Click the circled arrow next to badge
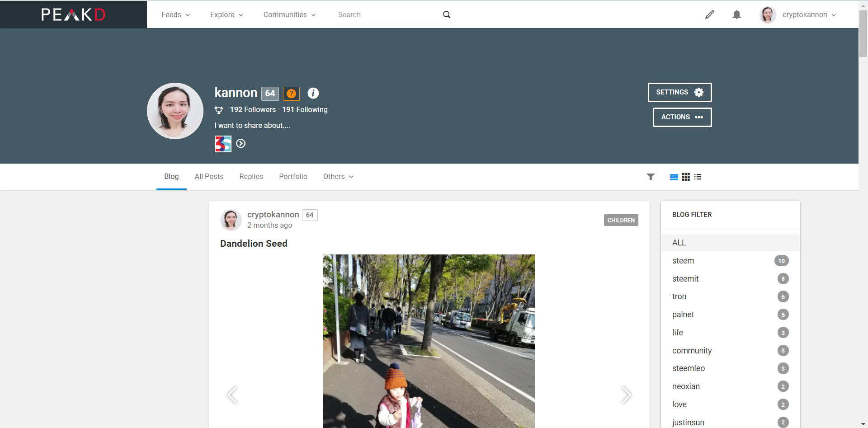 click(241, 144)
